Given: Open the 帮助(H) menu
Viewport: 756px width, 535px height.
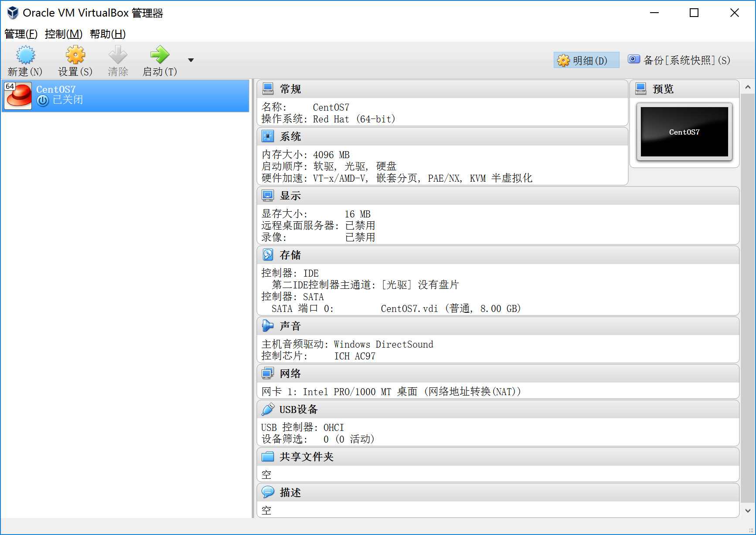Looking at the screenshot, I should (x=108, y=34).
